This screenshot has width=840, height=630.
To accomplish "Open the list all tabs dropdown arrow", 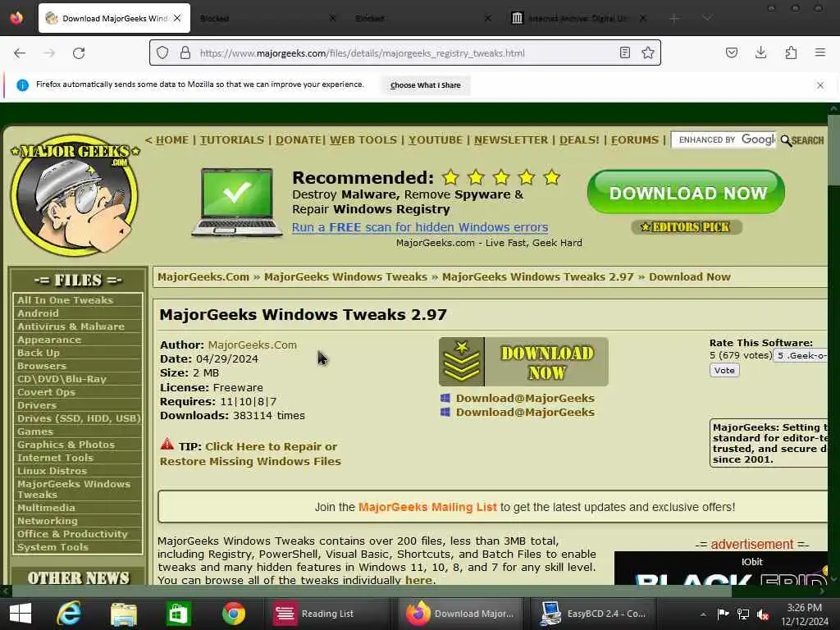I will (707, 18).
